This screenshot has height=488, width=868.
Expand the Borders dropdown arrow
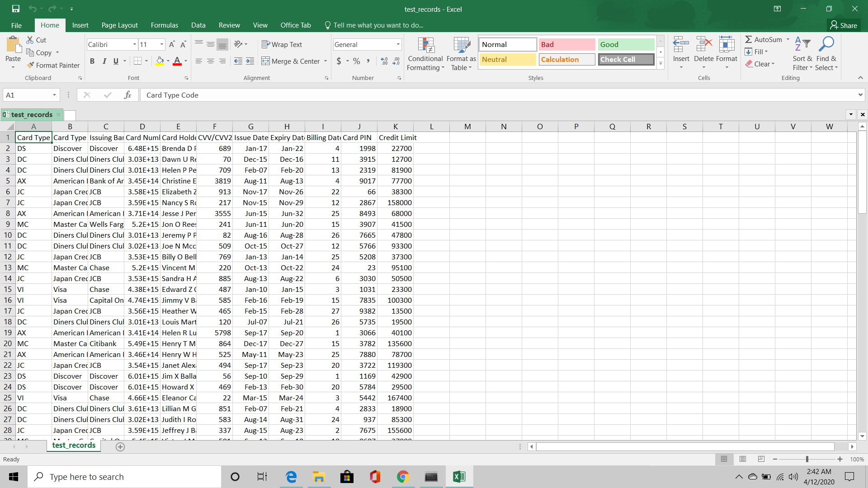click(x=146, y=61)
